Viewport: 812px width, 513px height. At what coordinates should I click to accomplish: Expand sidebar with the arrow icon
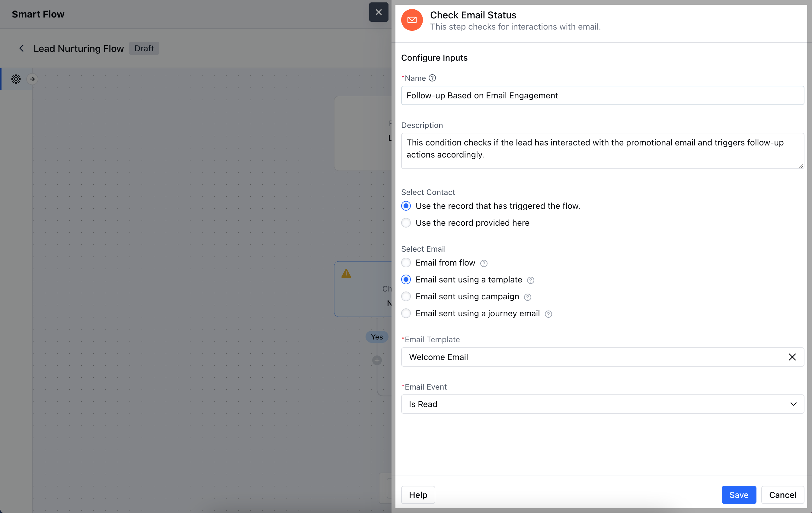click(32, 79)
